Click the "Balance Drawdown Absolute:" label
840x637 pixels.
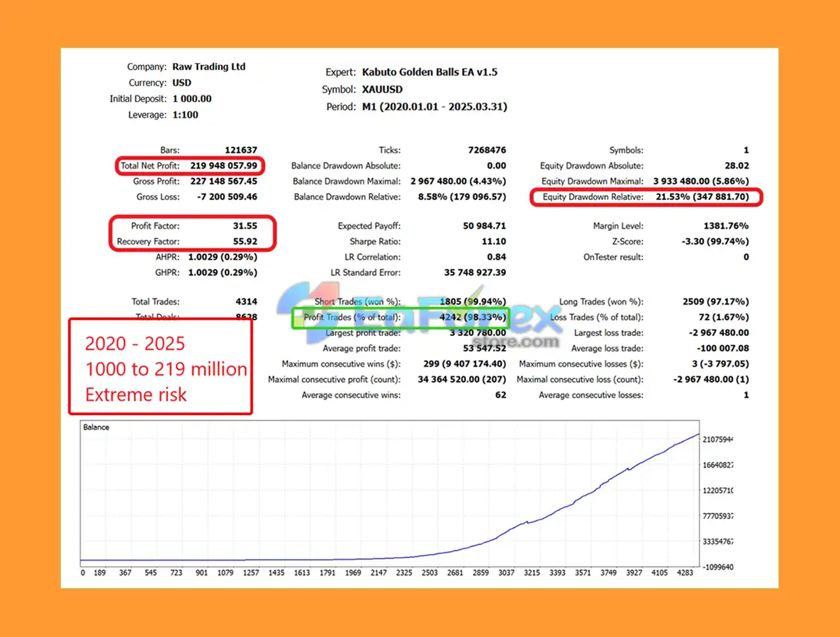[x=346, y=166]
